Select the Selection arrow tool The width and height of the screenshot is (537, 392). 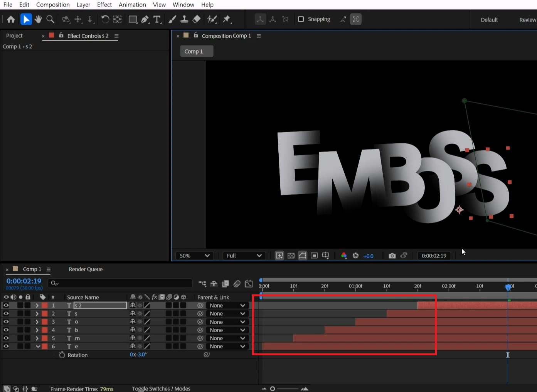(26, 19)
